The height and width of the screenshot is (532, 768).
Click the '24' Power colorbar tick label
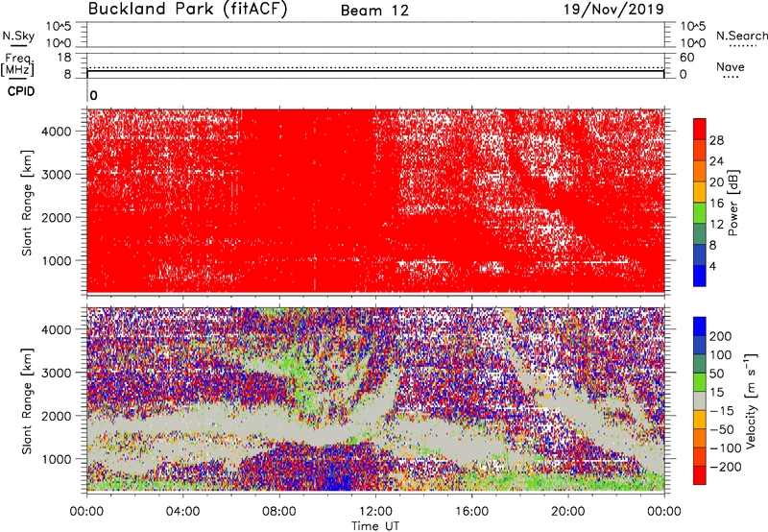[716, 161]
